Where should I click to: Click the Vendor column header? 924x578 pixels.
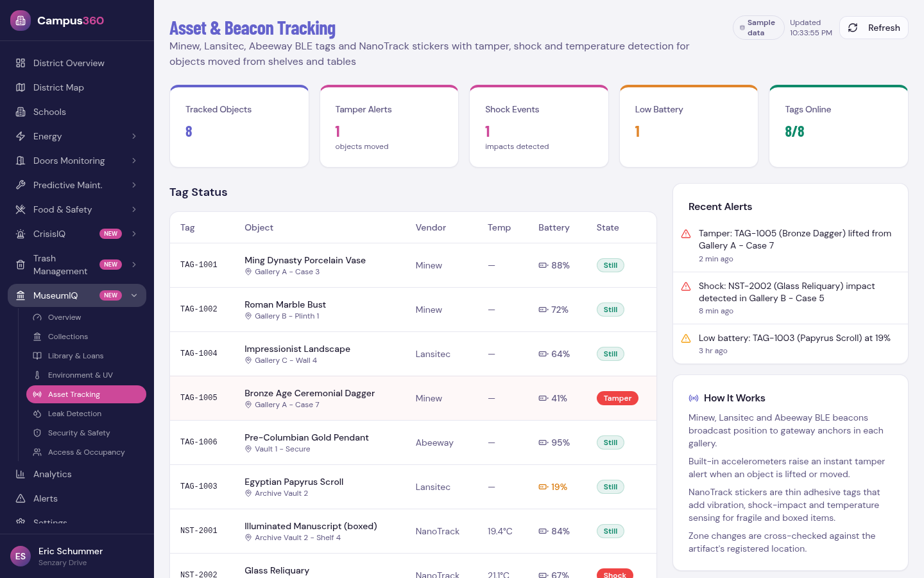(x=431, y=227)
